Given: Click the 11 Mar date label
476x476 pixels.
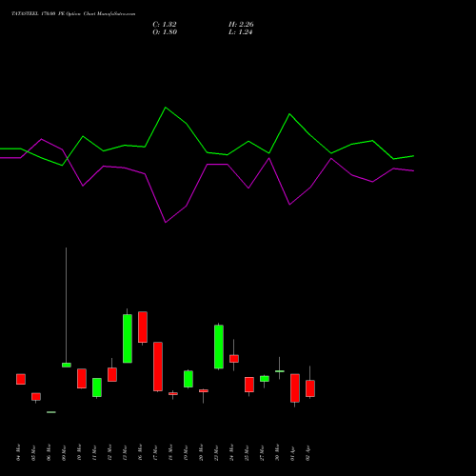Looking at the screenshot, I should [94, 452].
